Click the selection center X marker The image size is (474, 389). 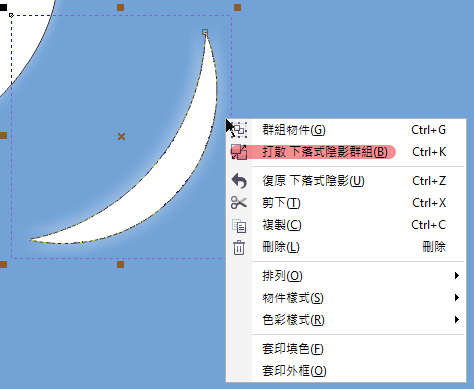coord(121,136)
